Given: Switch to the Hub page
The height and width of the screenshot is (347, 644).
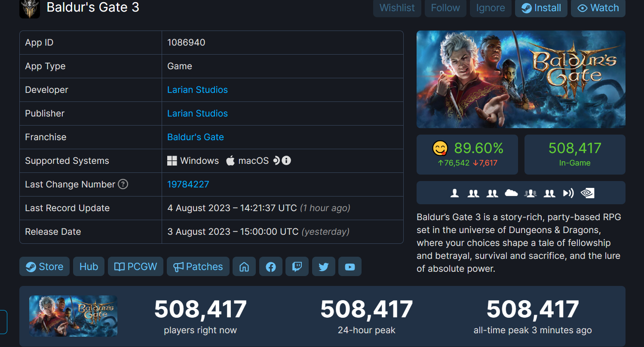Looking at the screenshot, I should pyautogui.click(x=89, y=266).
